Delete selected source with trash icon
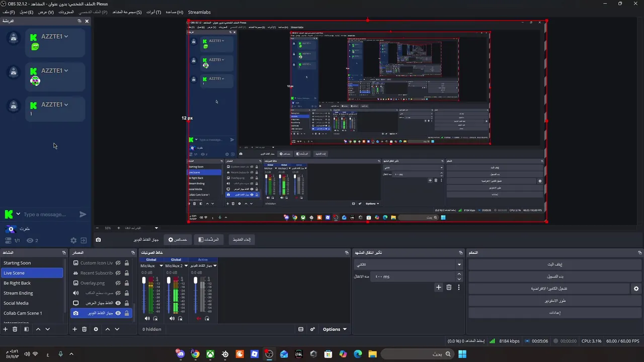The width and height of the screenshot is (644, 362). 84,329
